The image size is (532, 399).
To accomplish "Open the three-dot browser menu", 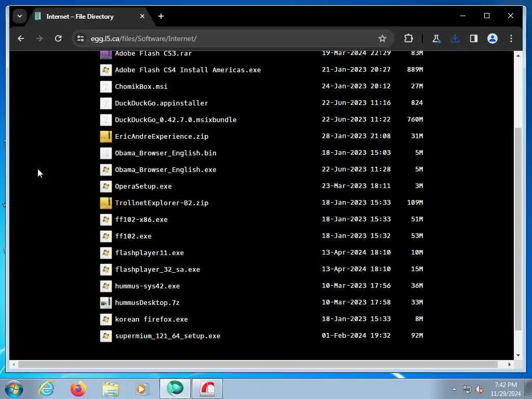I will (x=511, y=38).
